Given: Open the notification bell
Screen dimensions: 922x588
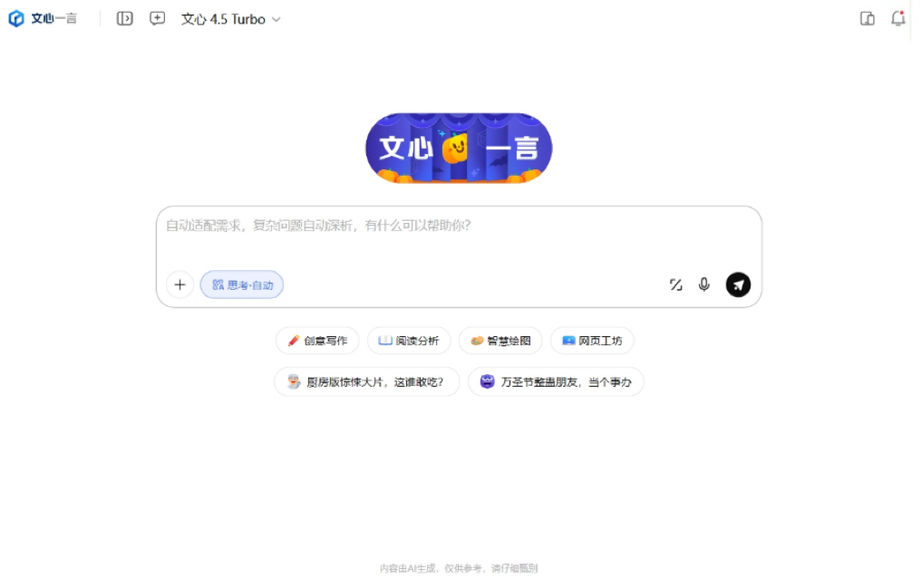Looking at the screenshot, I should (898, 17).
